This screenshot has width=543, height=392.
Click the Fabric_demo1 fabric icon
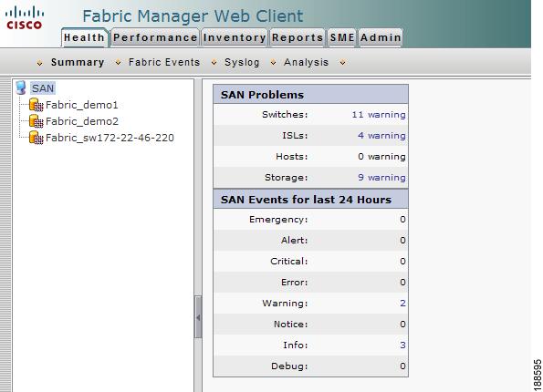pos(36,105)
